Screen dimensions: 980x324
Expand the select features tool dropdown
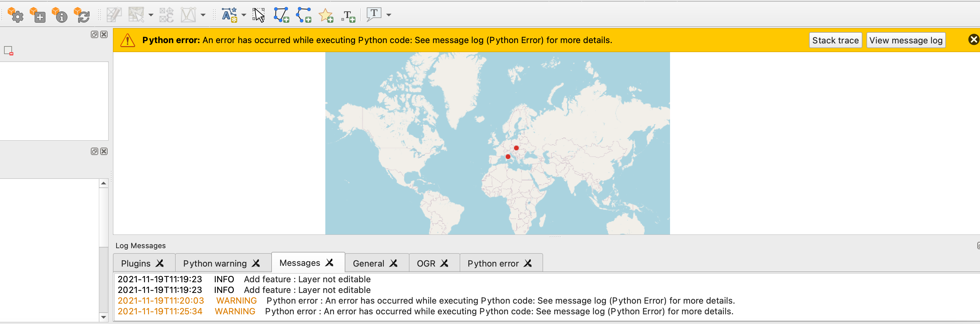151,15
